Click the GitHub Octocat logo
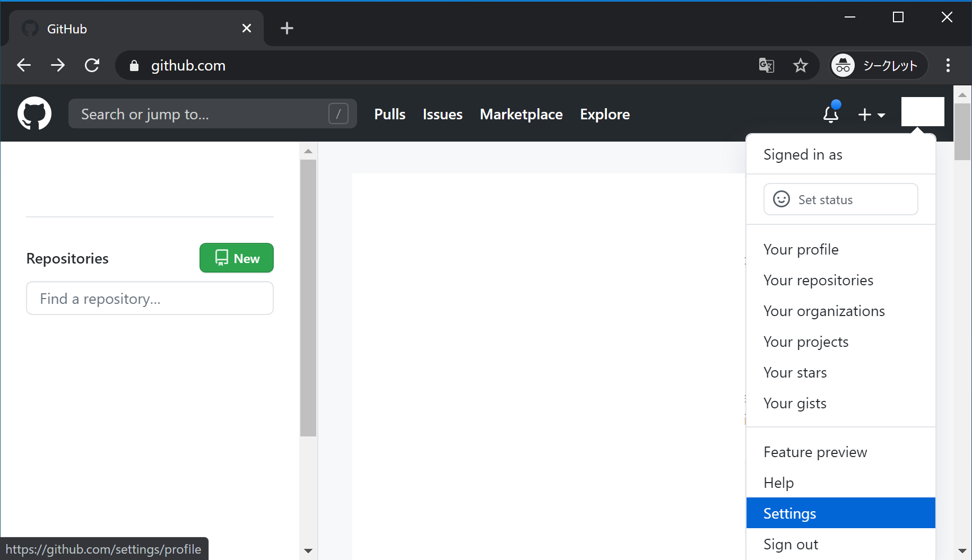The height and width of the screenshot is (560, 972). (x=34, y=113)
